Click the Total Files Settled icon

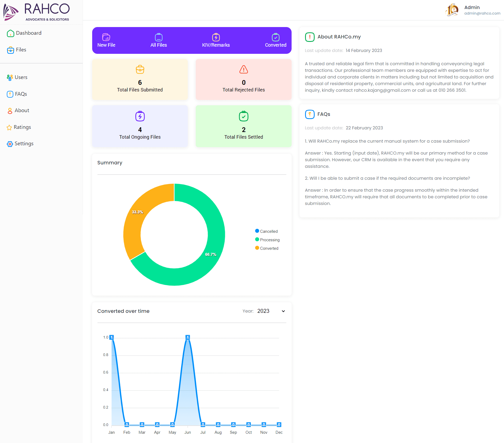tap(243, 116)
